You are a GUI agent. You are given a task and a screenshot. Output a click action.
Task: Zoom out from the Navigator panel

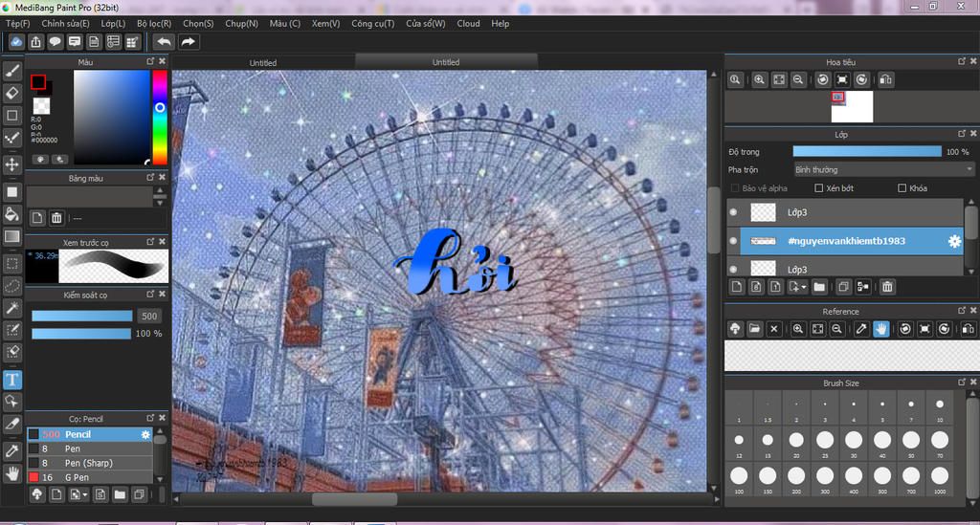pos(798,80)
